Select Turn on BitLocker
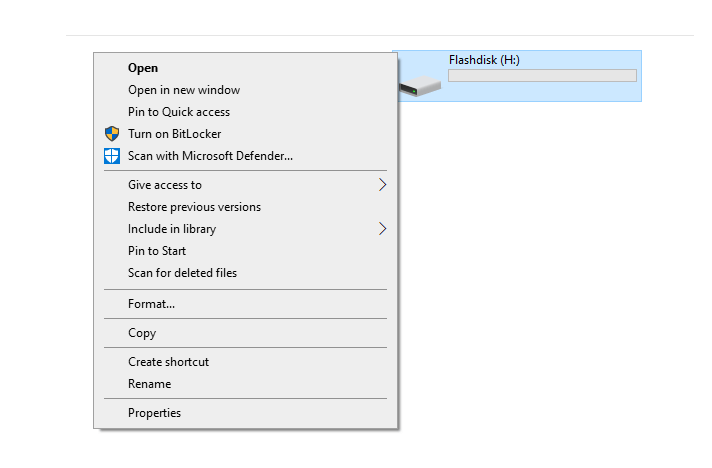 (x=245, y=134)
